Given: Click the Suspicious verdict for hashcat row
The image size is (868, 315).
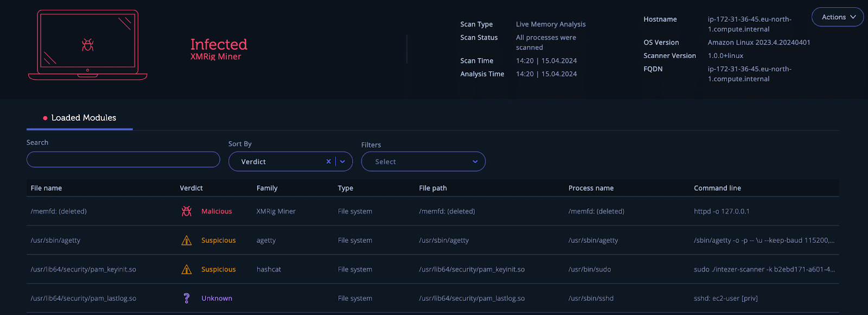Looking at the screenshot, I should tap(219, 269).
